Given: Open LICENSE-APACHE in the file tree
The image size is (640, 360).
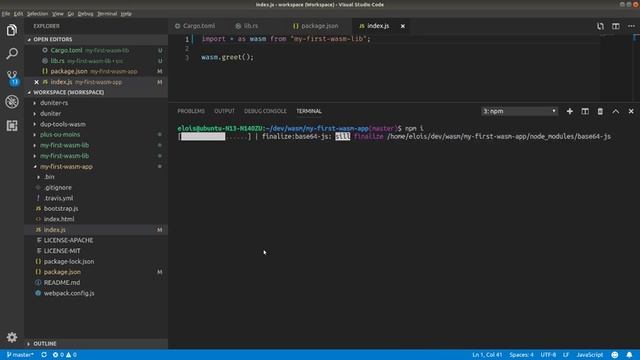Looking at the screenshot, I should (x=68, y=240).
